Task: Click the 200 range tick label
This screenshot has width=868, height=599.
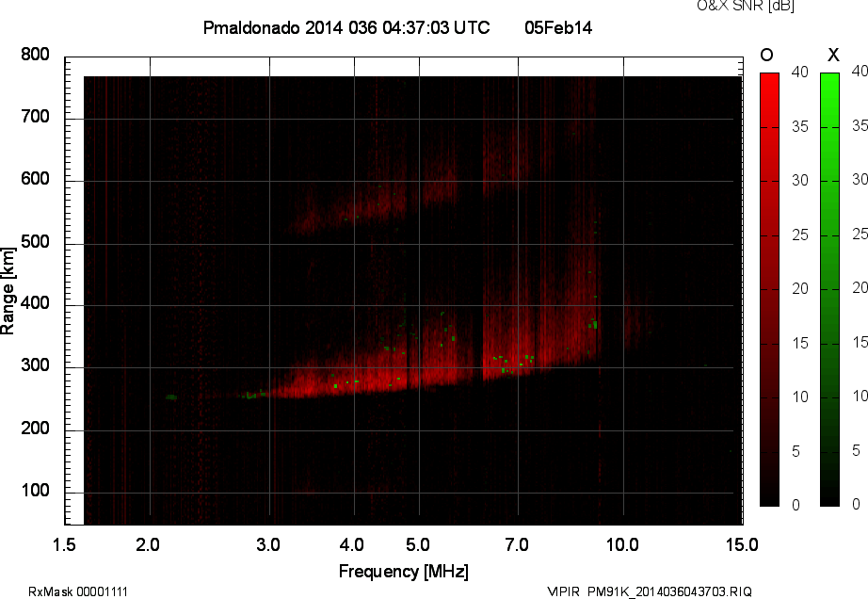Action: (x=35, y=429)
